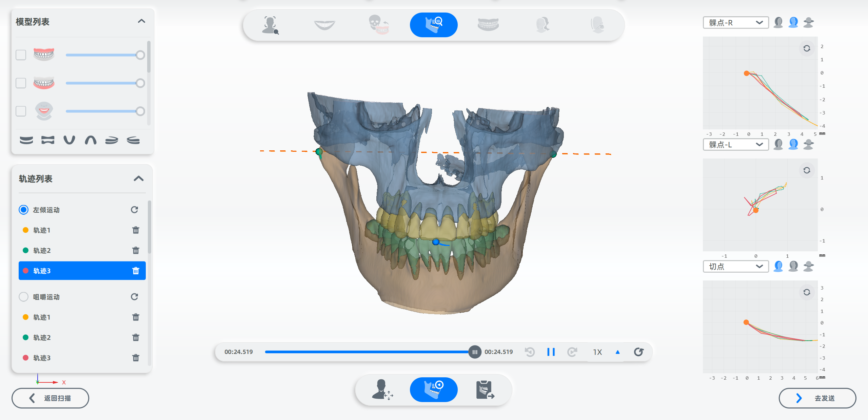Collapse the 轨迹列表 panel
The height and width of the screenshot is (420, 868).
pyautogui.click(x=138, y=178)
